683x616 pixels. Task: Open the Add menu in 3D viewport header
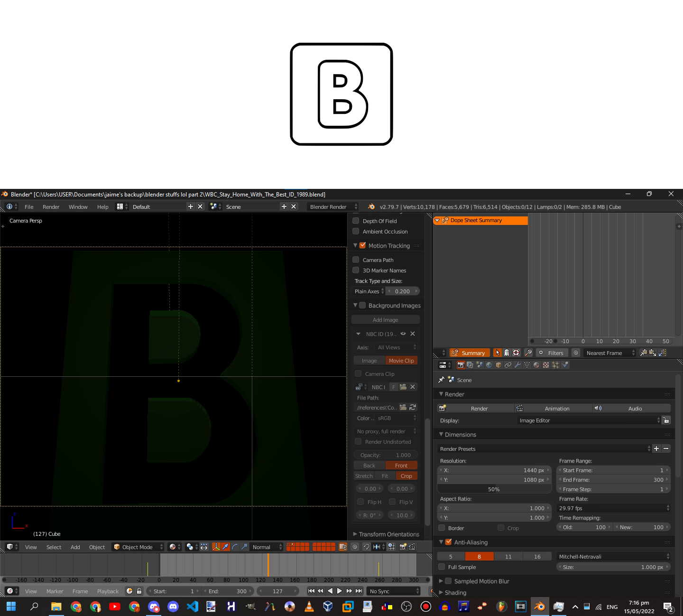(75, 547)
